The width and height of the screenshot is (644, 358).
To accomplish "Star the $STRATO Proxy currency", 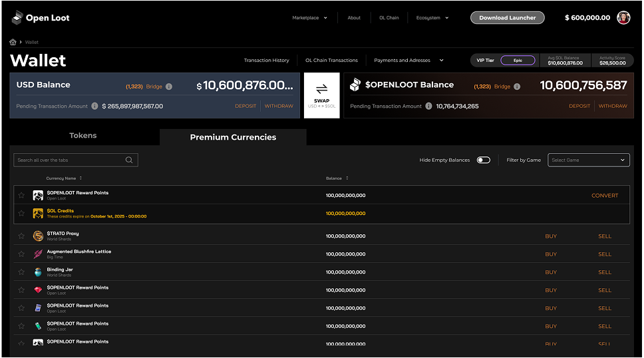I will pyautogui.click(x=21, y=236).
